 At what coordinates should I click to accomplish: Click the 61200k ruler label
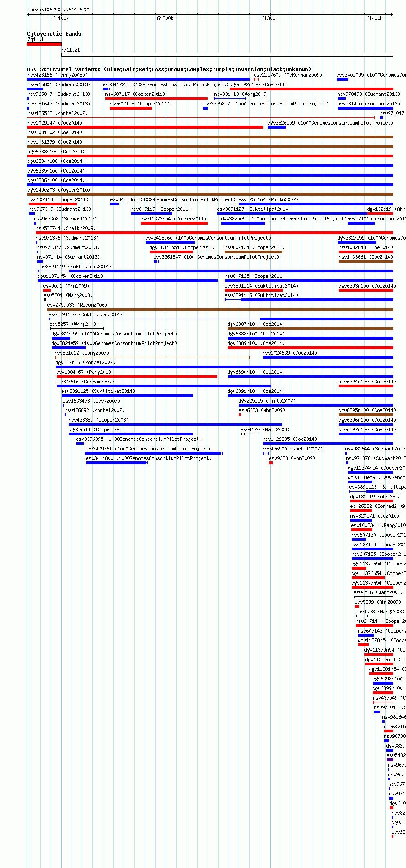click(x=165, y=18)
